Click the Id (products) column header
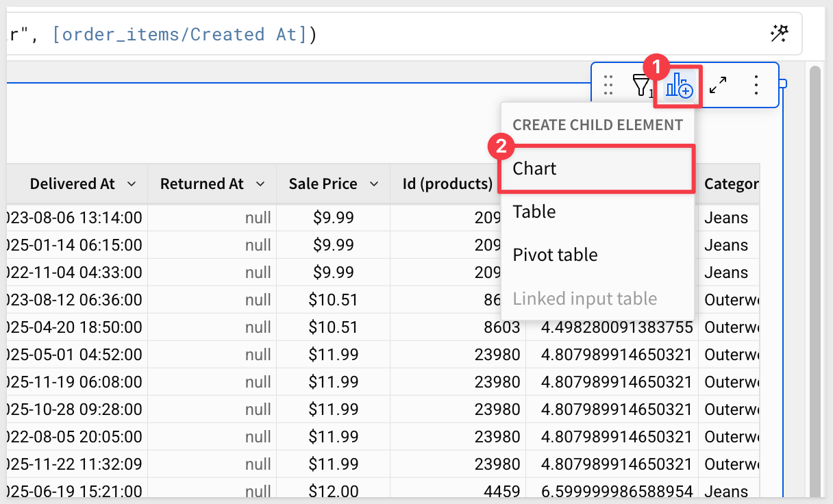 click(447, 184)
